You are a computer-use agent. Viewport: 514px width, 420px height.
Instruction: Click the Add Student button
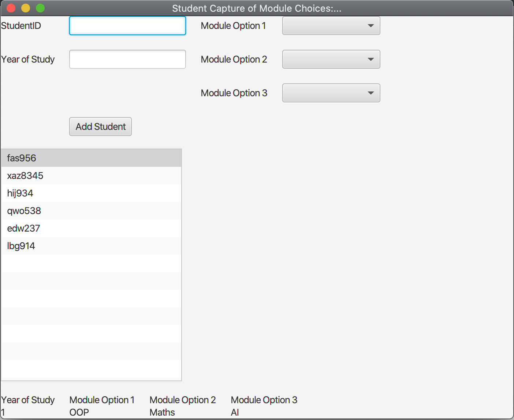coord(100,127)
